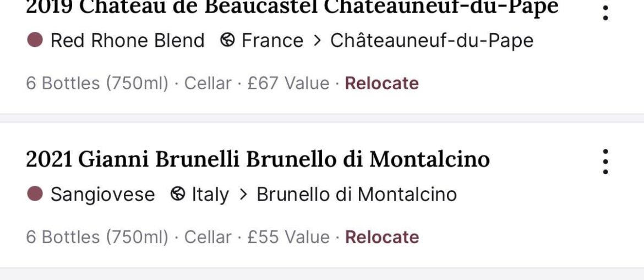
Task: Click the France country label
Action: coord(272,41)
